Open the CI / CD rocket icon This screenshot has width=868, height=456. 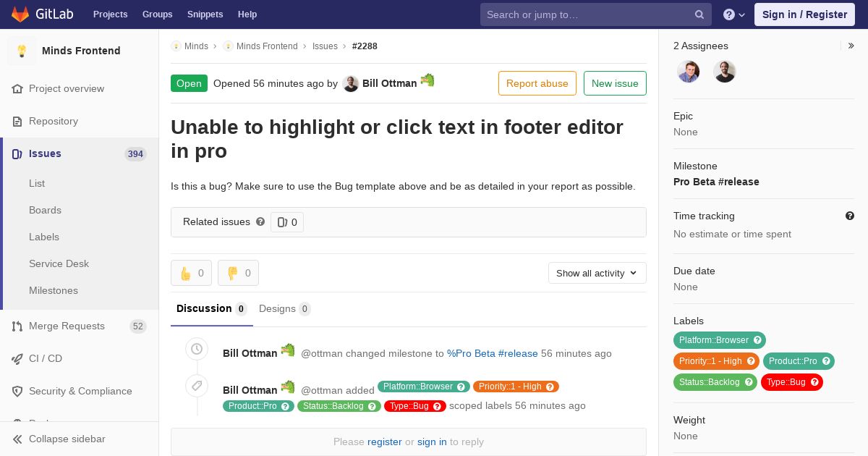click(x=17, y=358)
